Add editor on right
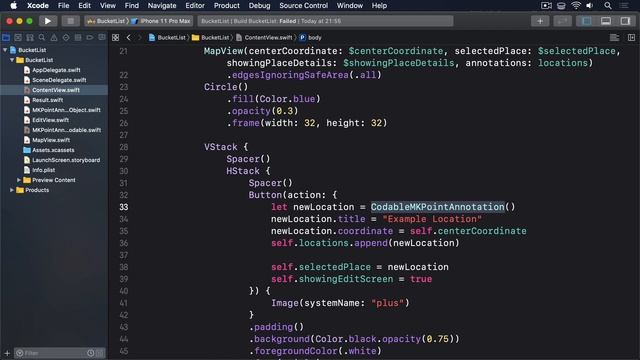 [x=631, y=38]
